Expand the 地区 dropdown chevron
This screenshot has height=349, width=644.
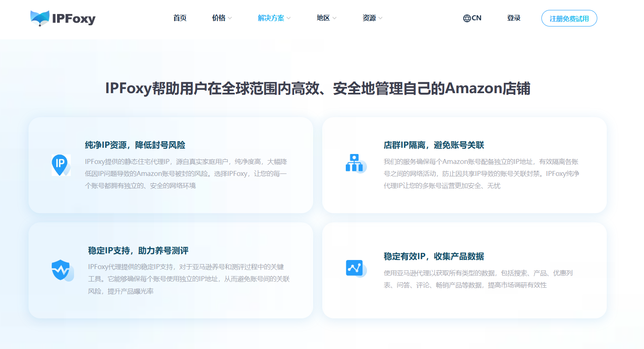(x=335, y=18)
